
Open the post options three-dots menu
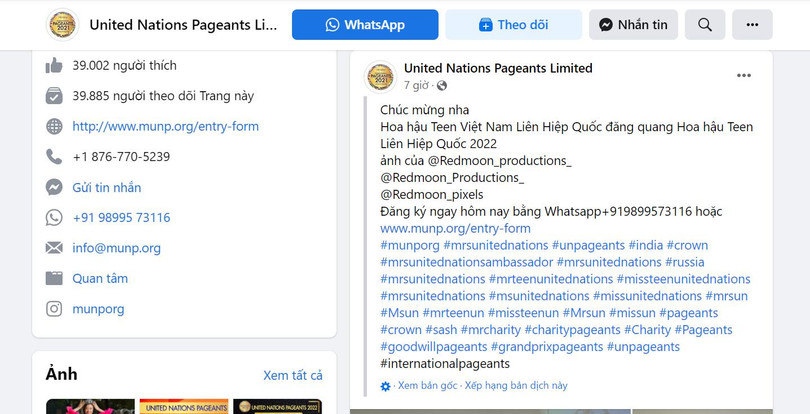[x=743, y=75]
